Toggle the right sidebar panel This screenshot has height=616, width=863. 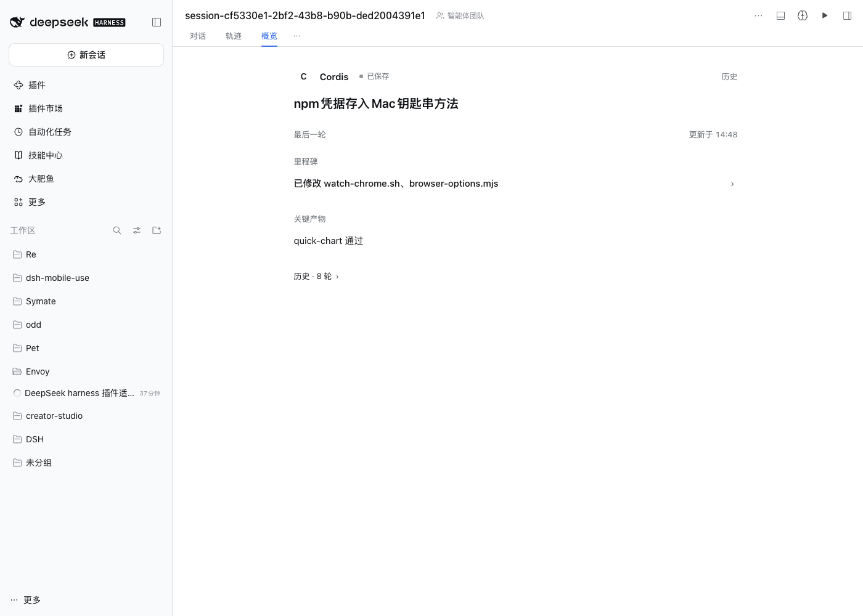(x=847, y=15)
